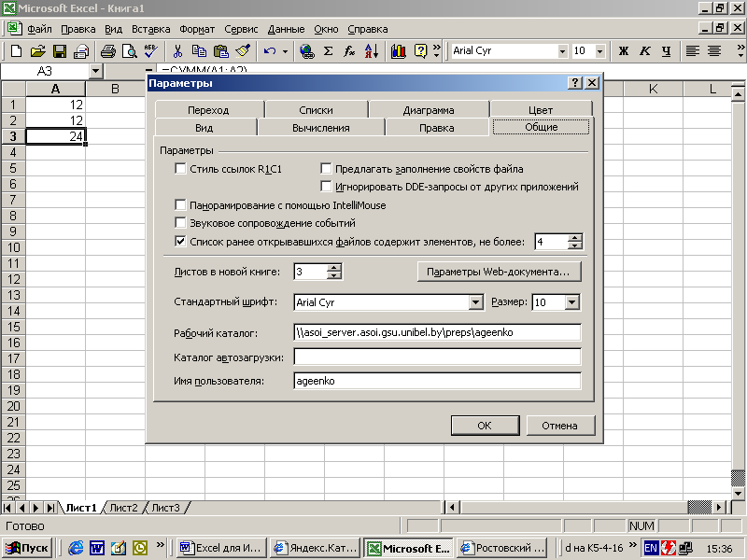Open the Цвет tab

(x=541, y=110)
